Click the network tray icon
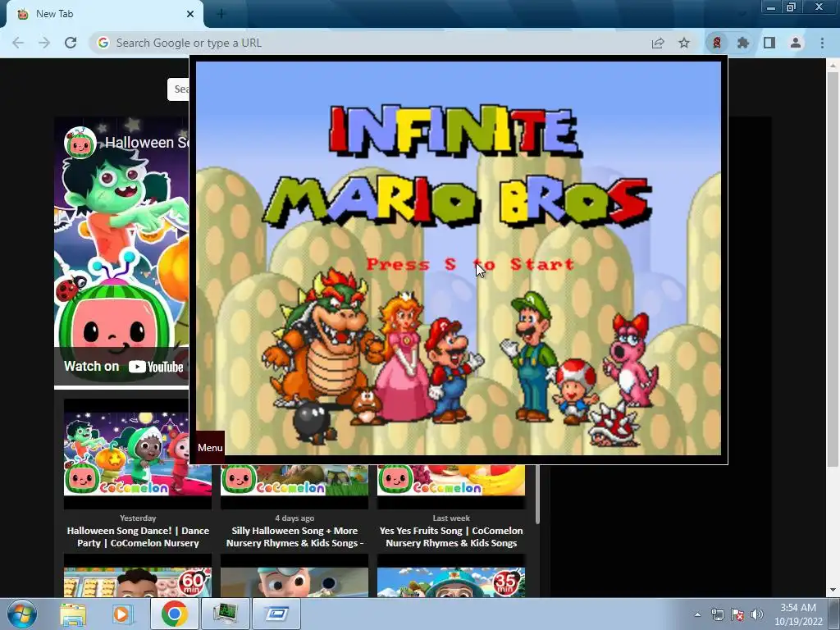The image size is (840, 630). click(x=717, y=614)
